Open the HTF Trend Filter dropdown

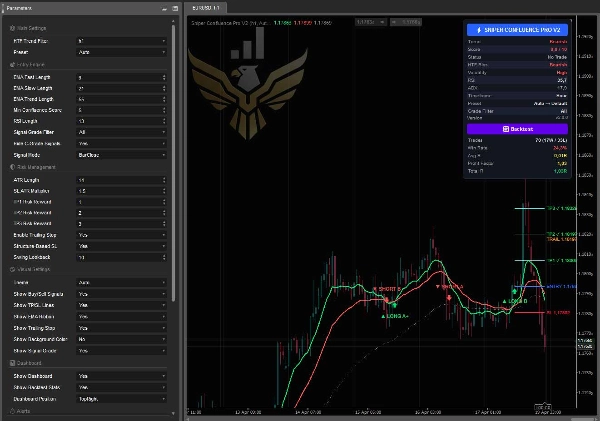tap(121, 41)
